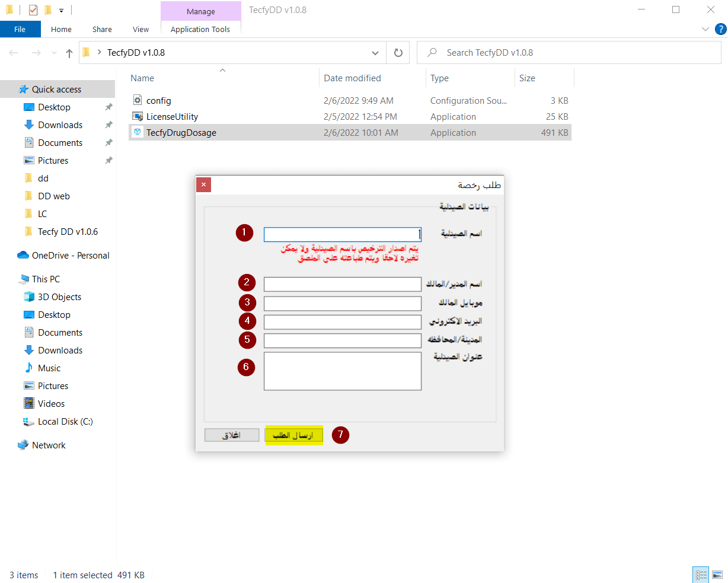Viewport: 728px width, 583px height.
Task: Open the File menu
Action: [20, 29]
